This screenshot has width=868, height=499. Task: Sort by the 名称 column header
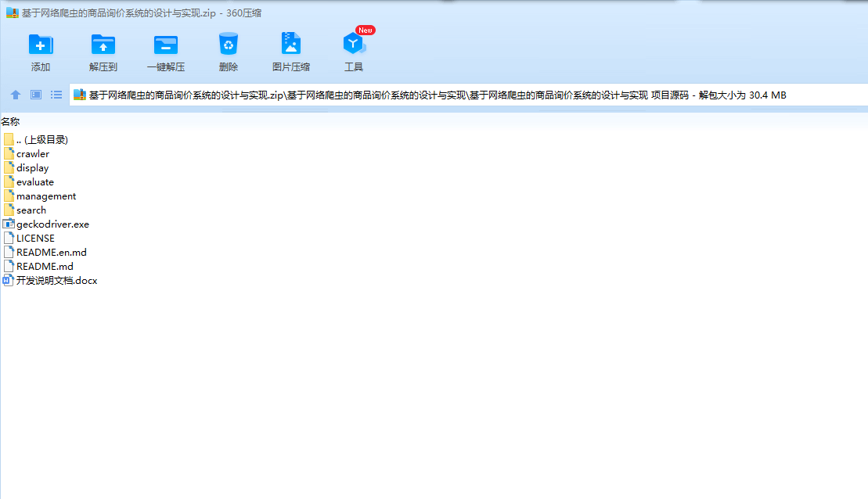(x=10, y=122)
